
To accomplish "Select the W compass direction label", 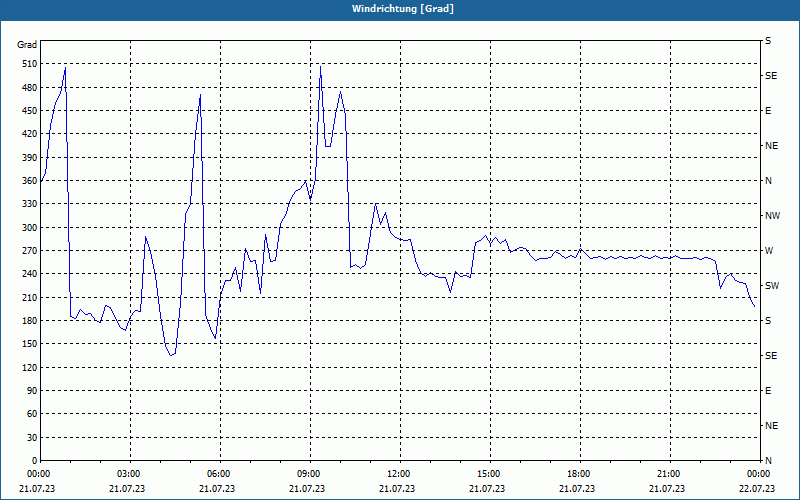I will pos(769,251).
